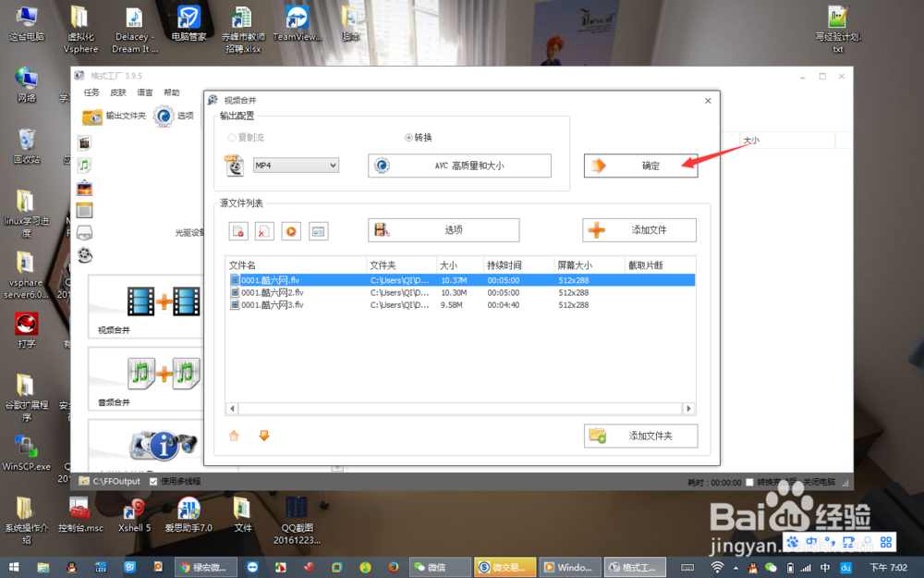Screen dimensions: 924x578
Task: Click the 大小 column header in file list
Action: [459, 265]
